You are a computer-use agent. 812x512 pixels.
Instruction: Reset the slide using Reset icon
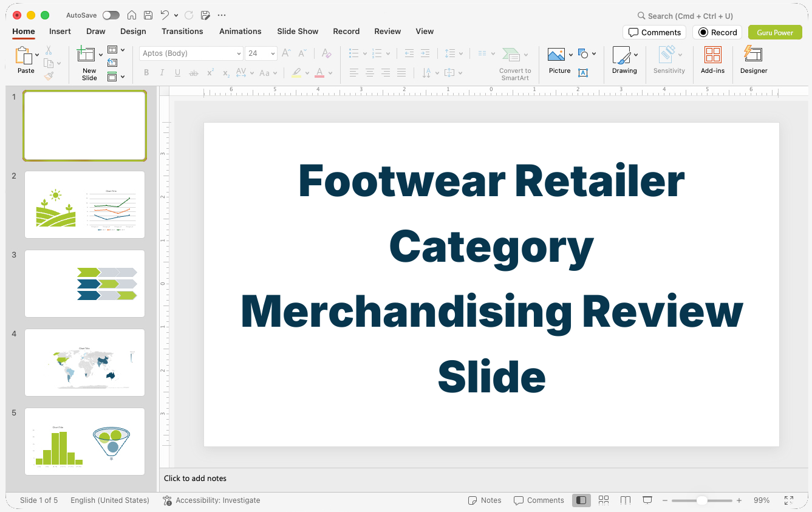coord(112,63)
